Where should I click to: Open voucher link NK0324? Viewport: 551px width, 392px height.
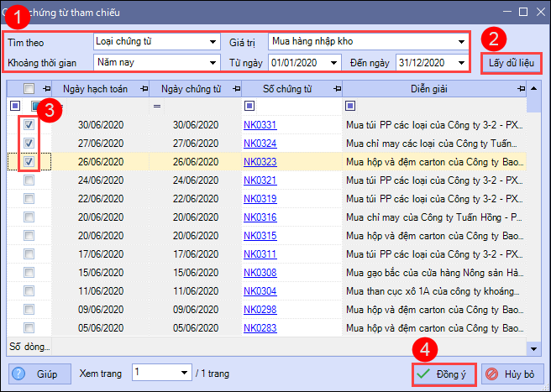[x=260, y=144]
